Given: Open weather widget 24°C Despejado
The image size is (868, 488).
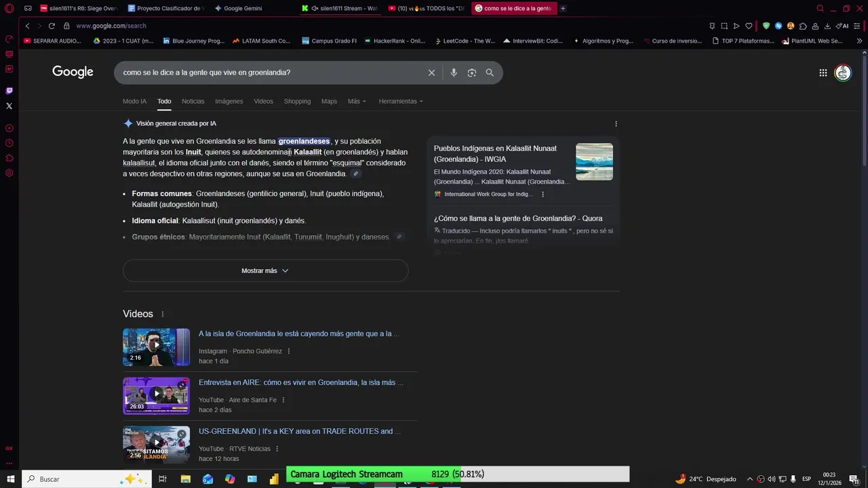Looking at the screenshot, I should pos(705,479).
